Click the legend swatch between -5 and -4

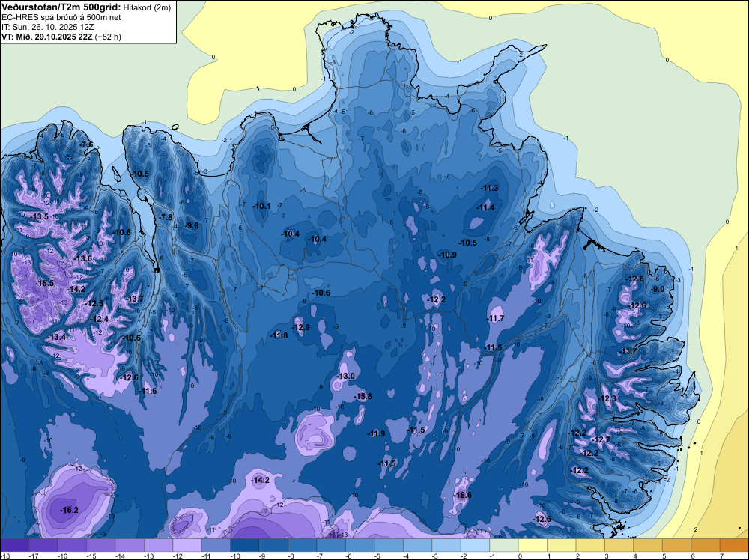[x=389, y=545]
